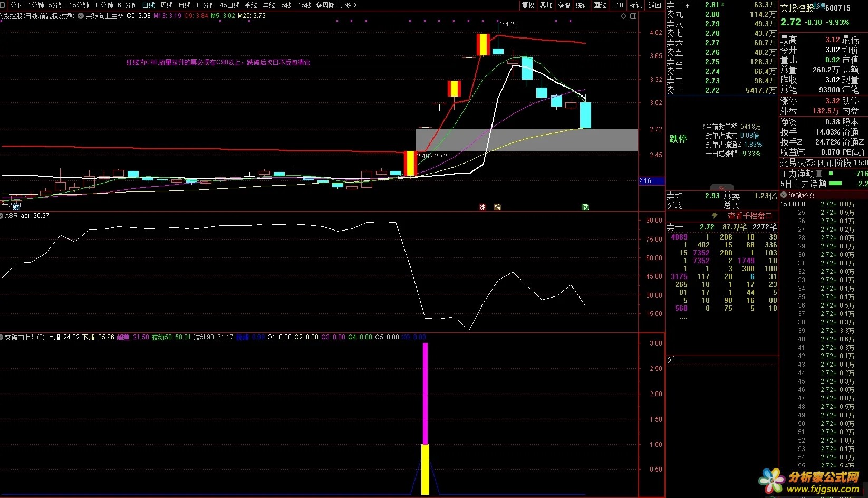Click the diamond icon in chart corner
This screenshot has width=868, height=498.
(x=624, y=16)
